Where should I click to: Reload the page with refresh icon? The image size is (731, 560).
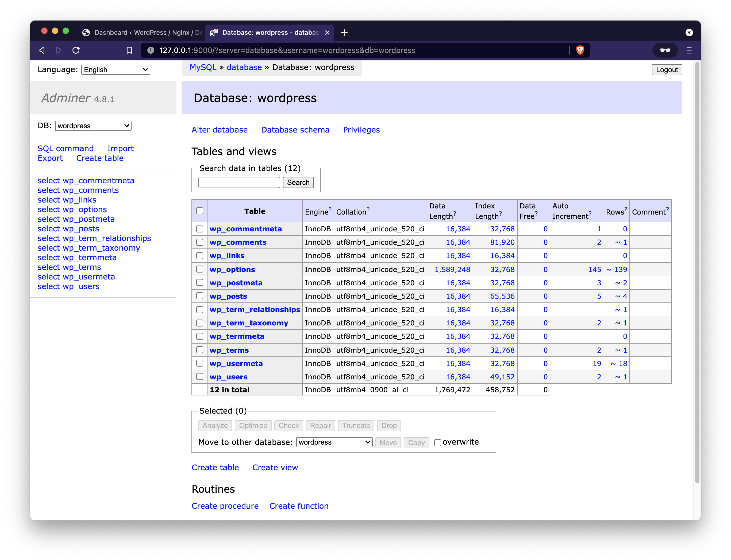[x=76, y=50]
